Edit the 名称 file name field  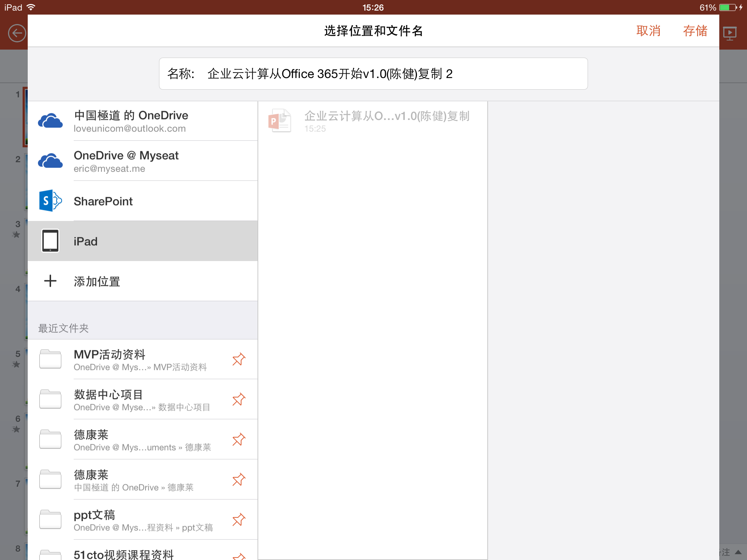[373, 74]
